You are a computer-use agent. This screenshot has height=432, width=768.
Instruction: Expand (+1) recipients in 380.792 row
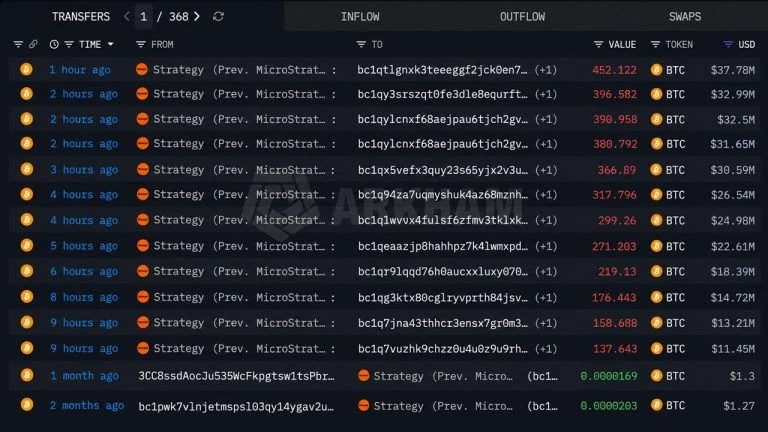click(x=546, y=144)
